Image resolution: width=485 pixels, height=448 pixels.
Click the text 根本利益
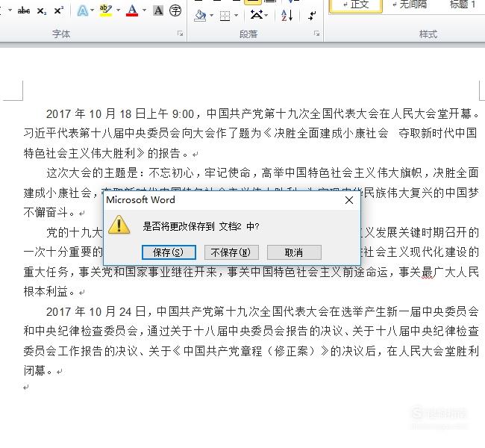[x=46, y=292]
